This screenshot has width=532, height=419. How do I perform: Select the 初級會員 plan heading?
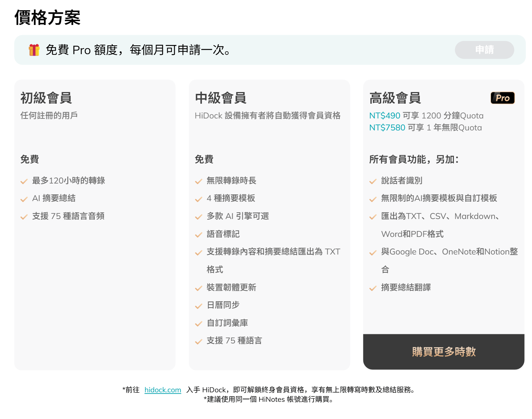[x=46, y=98]
